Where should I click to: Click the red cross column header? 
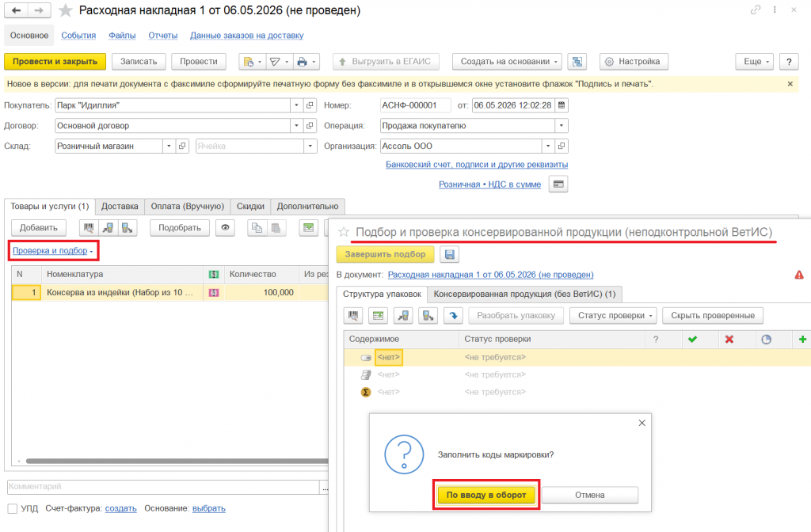(x=729, y=339)
